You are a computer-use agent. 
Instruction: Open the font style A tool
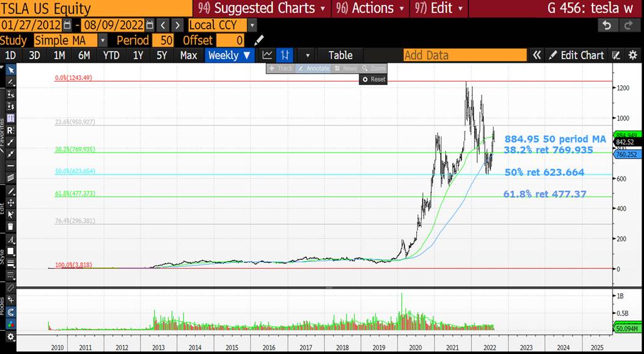[x=11, y=240]
